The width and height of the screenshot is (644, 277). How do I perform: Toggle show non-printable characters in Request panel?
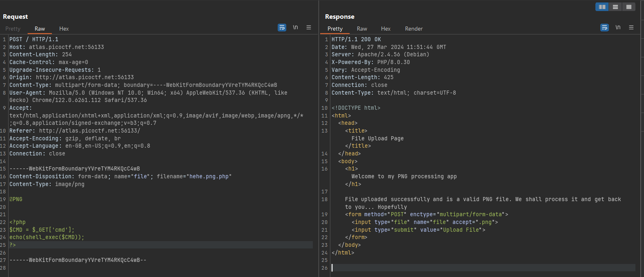(295, 27)
